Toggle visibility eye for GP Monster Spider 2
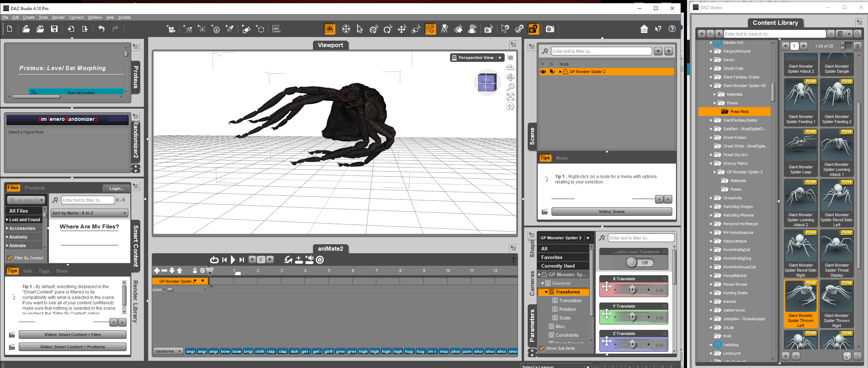The image size is (868, 368). [x=543, y=72]
